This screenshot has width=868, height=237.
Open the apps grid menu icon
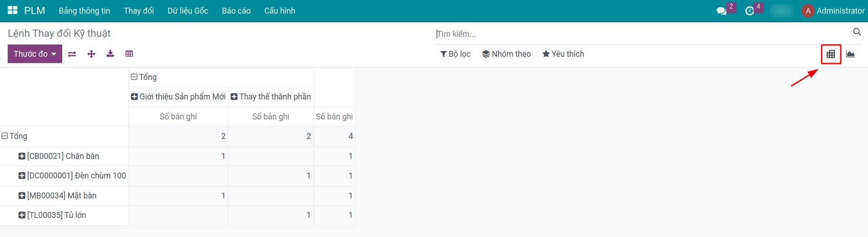12,10
